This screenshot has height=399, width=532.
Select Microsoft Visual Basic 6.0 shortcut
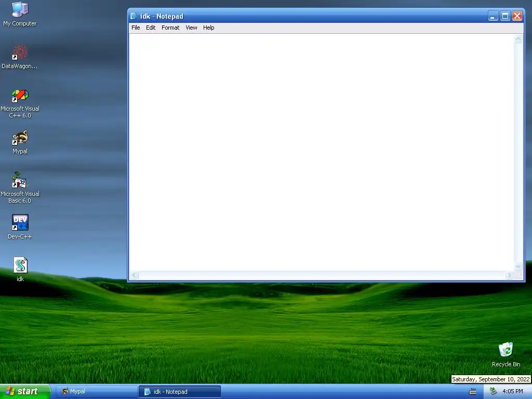20,188
